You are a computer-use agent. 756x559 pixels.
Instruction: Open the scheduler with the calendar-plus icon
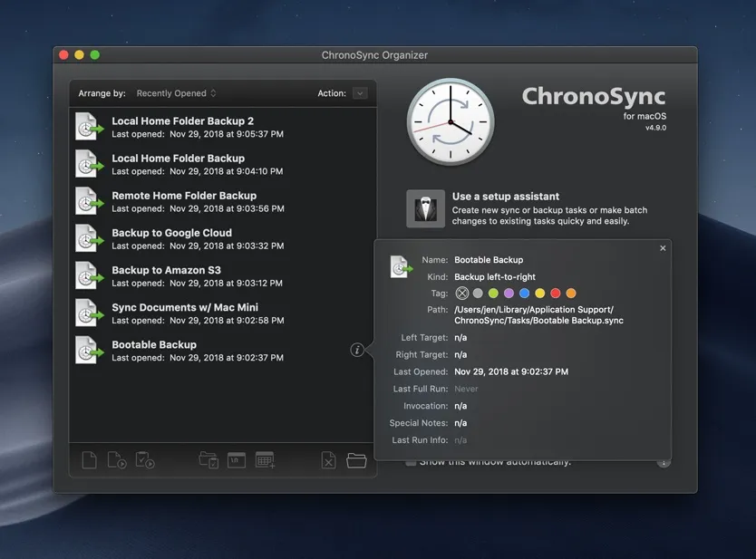265,460
